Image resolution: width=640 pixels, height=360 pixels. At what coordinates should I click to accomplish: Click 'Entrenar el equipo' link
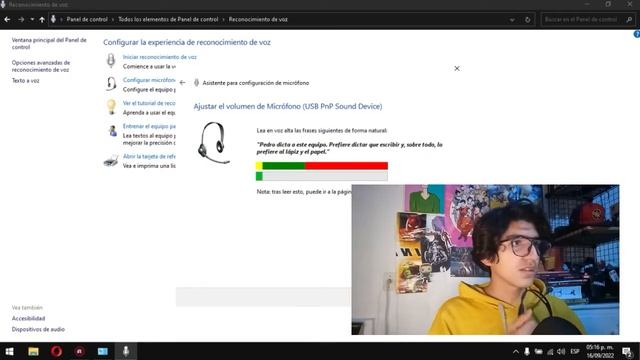149,127
